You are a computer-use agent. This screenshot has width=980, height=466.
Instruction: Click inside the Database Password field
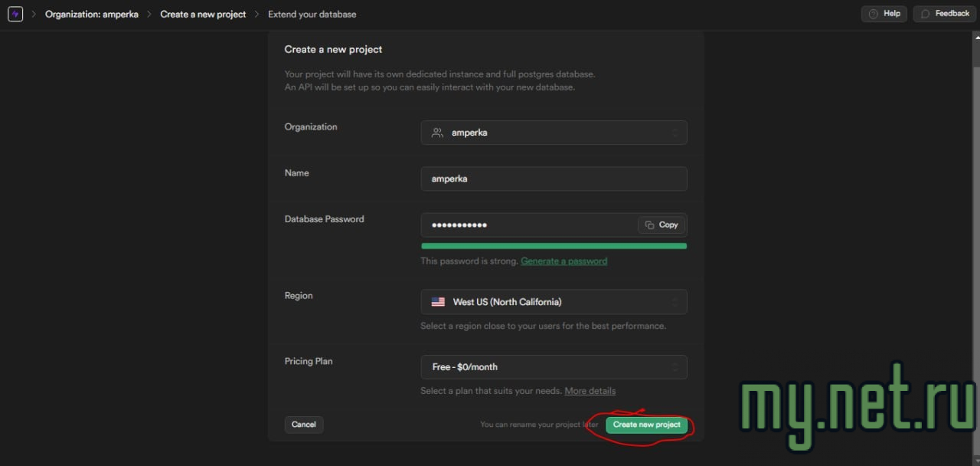(x=528, y=225)
